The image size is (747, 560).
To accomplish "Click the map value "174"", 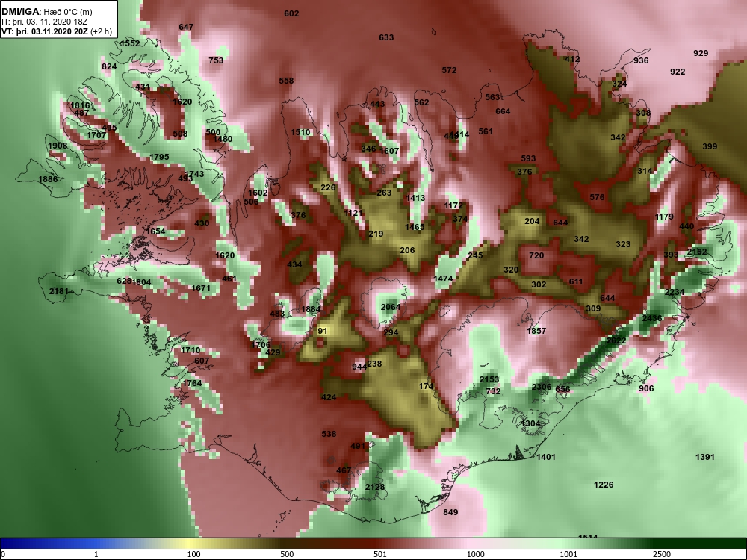I will click(x=426, y=386).
